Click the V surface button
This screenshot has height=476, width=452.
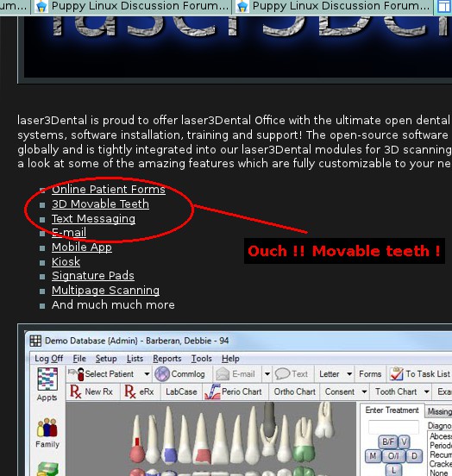404,442
